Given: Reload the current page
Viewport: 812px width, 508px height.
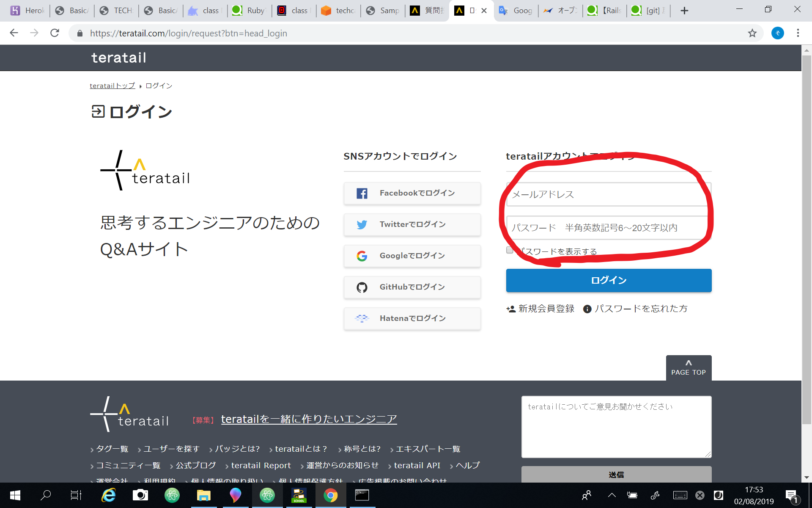Looking at the screenshot, I should [55, 33].
